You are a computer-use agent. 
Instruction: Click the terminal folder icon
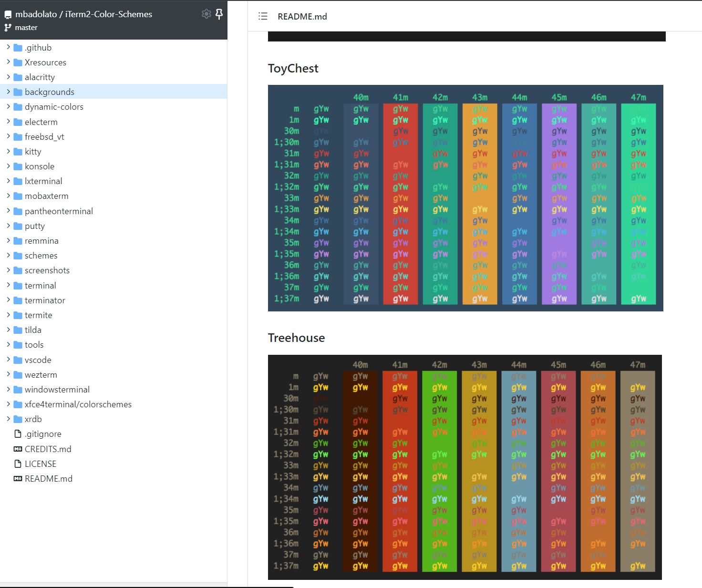click(x=18, y=286)
